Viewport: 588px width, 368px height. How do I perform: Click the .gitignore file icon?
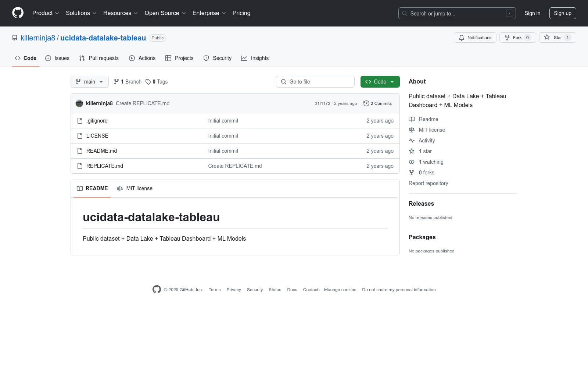tap(80, 121)
